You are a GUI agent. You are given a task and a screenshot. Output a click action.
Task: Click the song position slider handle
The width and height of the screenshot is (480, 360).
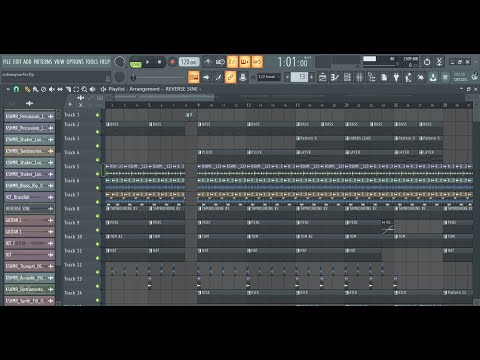(133, 77)
